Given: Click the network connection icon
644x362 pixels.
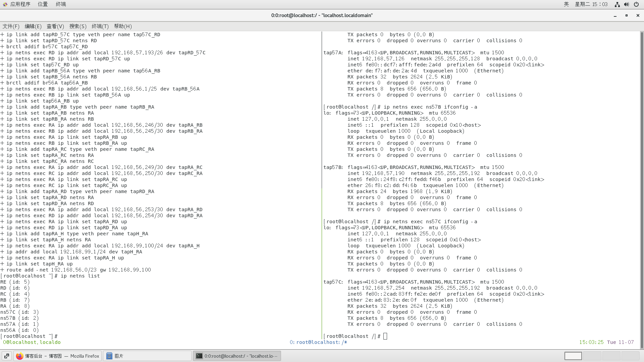Looking at the screenshot, I should (617, 4).
